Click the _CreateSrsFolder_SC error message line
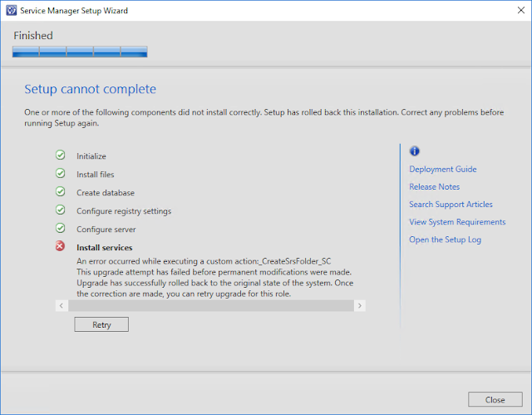 [204, 261]
